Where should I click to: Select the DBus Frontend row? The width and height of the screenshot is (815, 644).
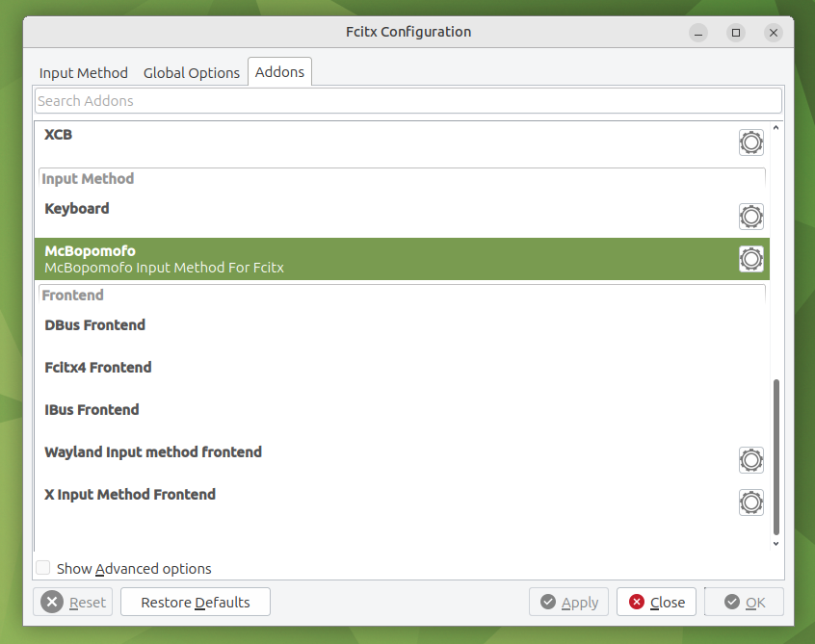click(402, 333)
